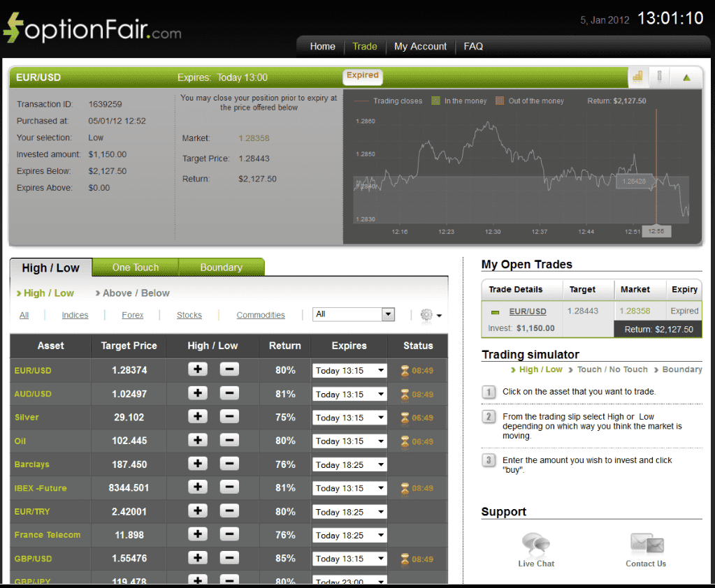The width and height of the screenshot is (715, 588).
Task: Open the FAQ navigation item
Action: 473,47
